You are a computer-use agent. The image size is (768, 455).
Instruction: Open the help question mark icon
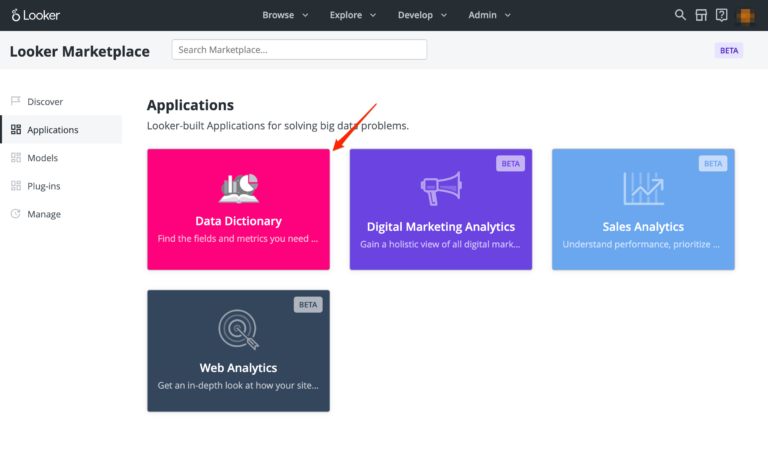[721, 15]
